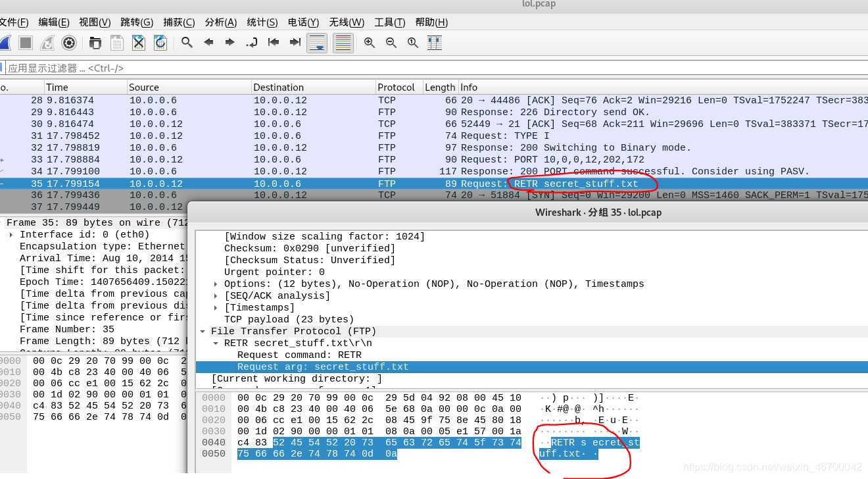Viewport: 868px width, 479px height.
Task: Toggle packet list colorization
Action: [x=343, y=43]
